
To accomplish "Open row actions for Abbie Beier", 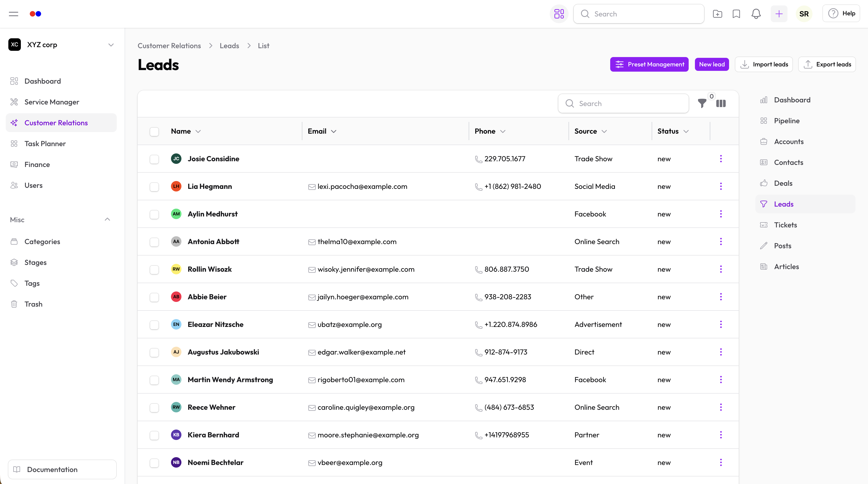I will point(721,297).
